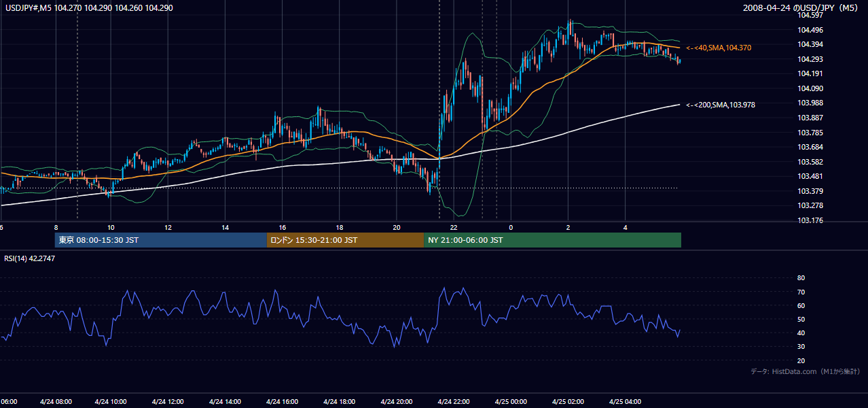Image resolution: width=868 pixels, height=408 pixels.
Task: Click RSI scale value 30
Action: point(801,347)
